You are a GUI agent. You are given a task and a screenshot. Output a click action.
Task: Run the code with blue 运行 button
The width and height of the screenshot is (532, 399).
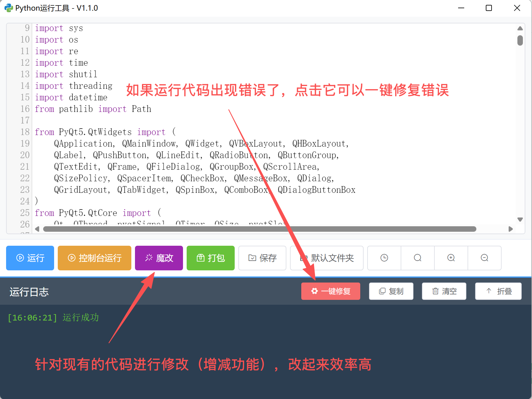coord(30,258)
